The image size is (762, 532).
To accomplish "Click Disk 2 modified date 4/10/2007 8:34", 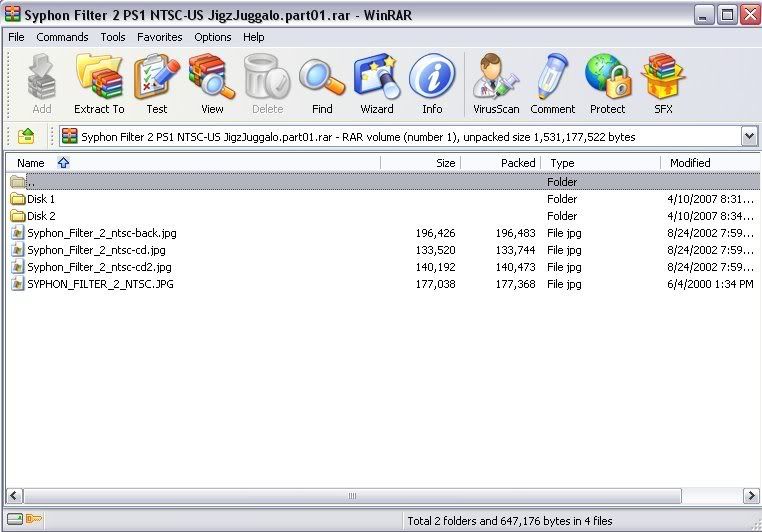I will (710, 216).
